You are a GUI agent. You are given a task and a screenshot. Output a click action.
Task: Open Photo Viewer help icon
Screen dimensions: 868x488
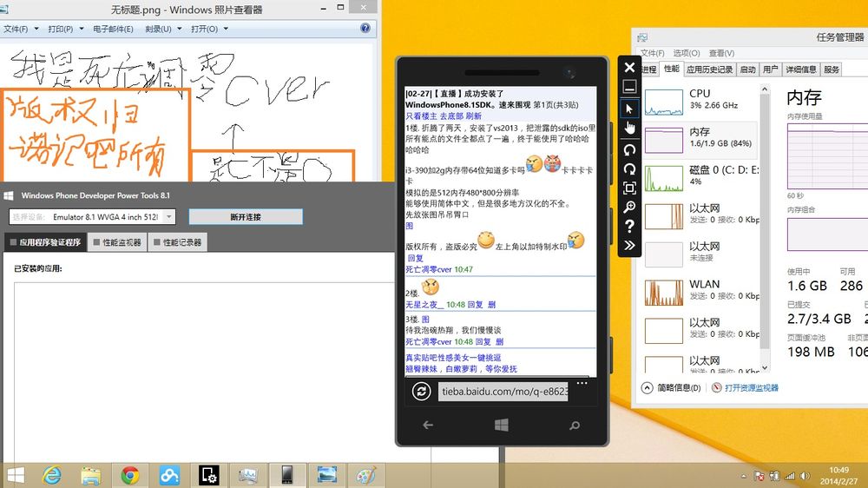click(x=365, y=29)
